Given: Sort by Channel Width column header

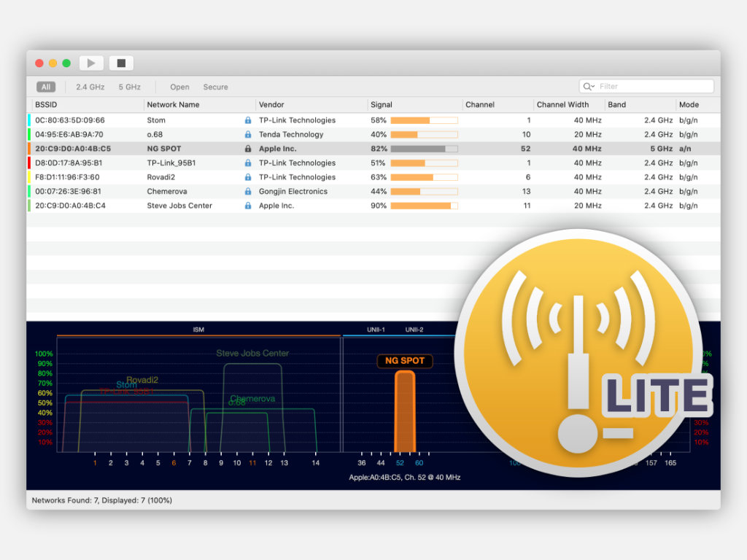Looking at the screenshot, I should click(x=562, y=104).
